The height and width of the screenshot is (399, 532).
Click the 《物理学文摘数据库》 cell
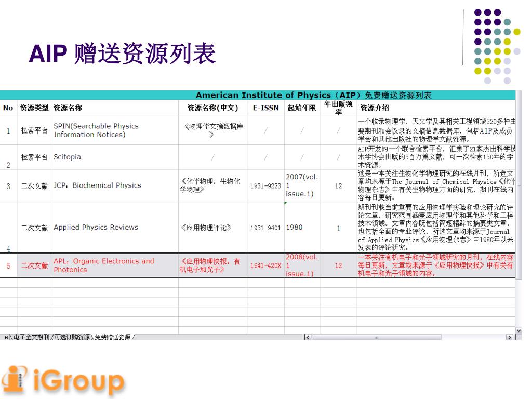coord(213,130)
